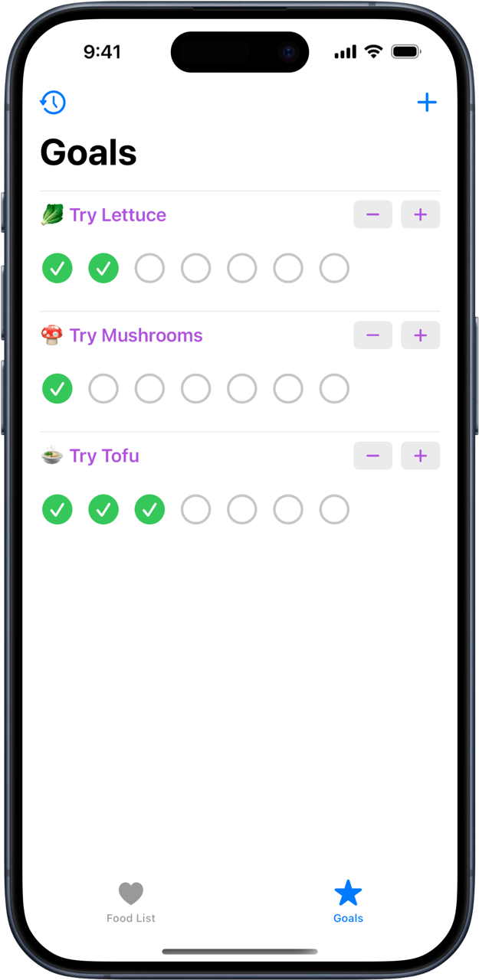Screen dimensions: 479x980
Task: Tap the plus icon to add a new goal
Action: pos(427,102)
